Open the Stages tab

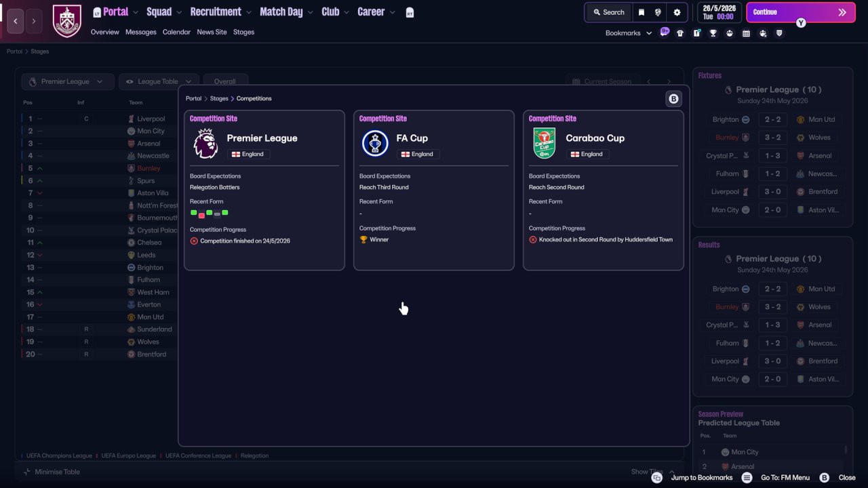[x=244, y=32]
